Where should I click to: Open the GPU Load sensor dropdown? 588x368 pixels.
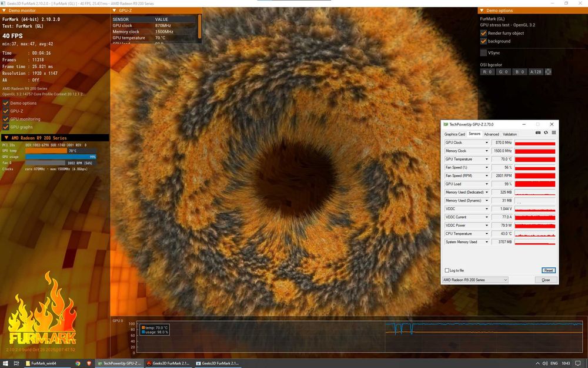pyautogui.click(x=487, y=184)
